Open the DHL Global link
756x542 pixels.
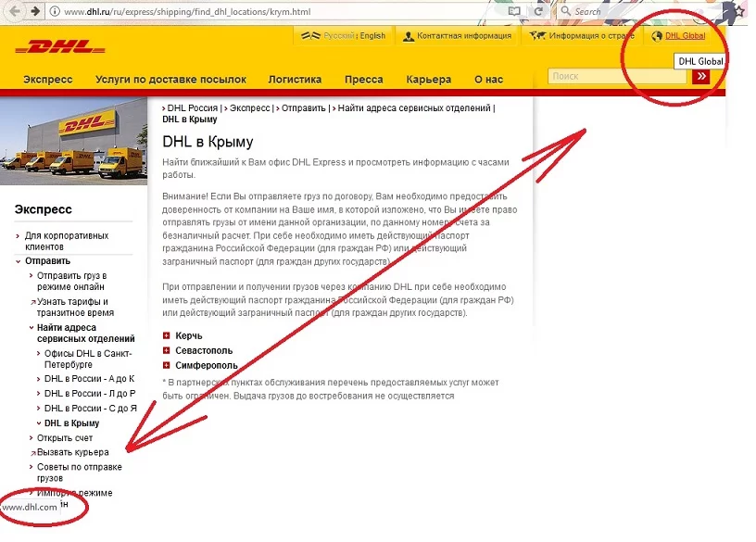click(x=686, y=36)
